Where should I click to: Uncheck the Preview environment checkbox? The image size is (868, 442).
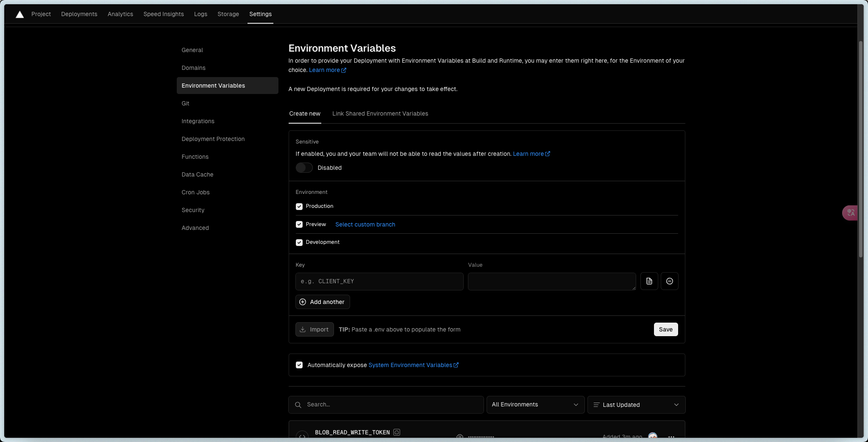299,224
